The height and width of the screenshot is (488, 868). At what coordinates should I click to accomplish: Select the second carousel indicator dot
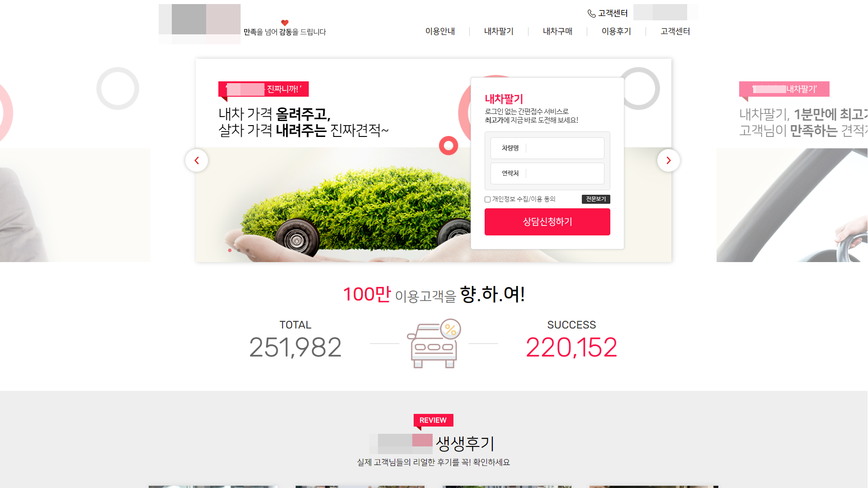239,250
